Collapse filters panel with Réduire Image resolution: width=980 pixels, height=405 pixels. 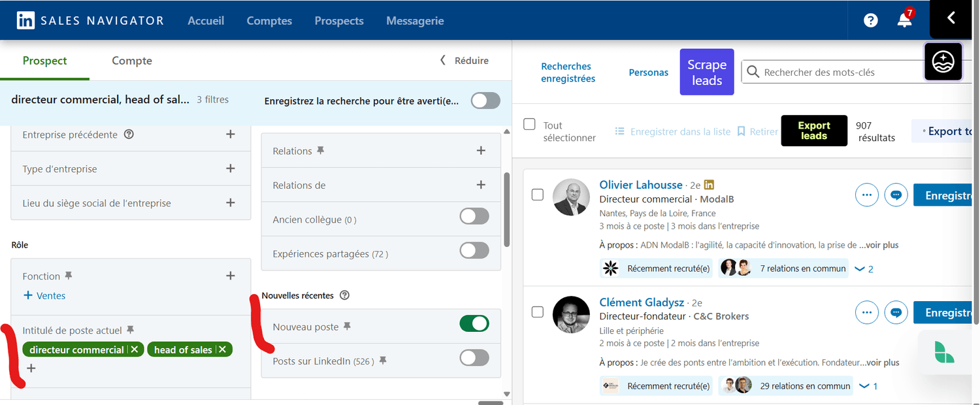coord(464,60)
